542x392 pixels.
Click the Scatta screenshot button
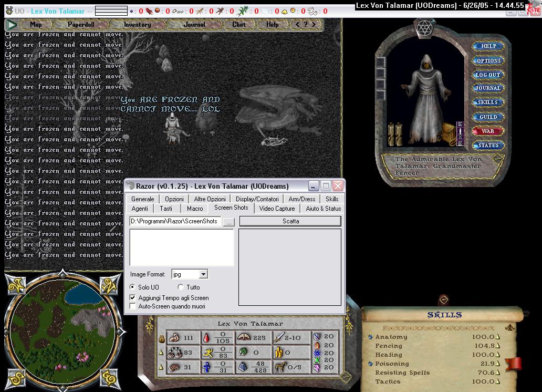click(290, 221)
